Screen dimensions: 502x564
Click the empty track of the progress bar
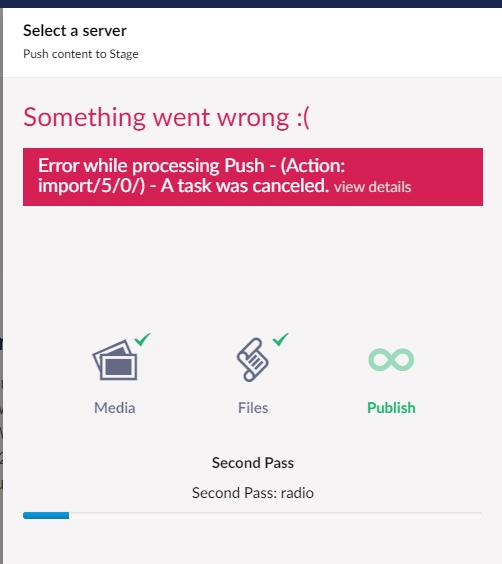point(276,515)
